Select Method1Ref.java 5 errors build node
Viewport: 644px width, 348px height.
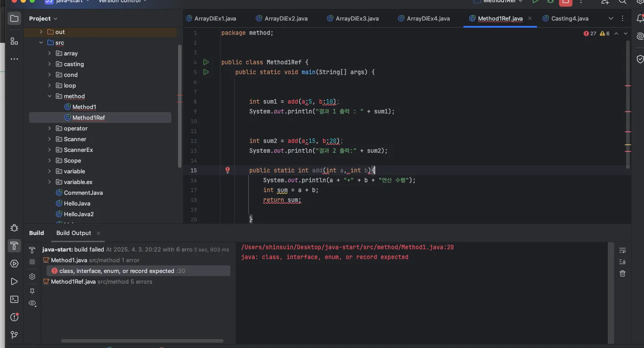(x=97, y=281)
